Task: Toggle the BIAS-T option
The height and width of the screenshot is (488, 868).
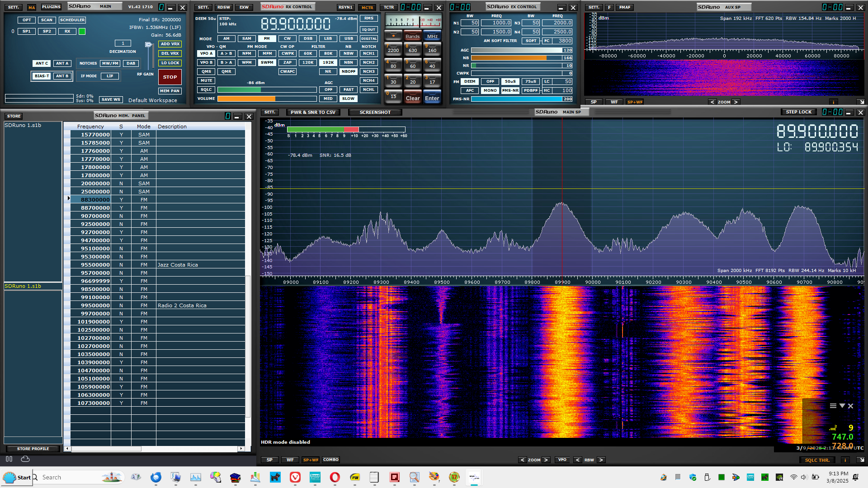Action: click(x=42, y=76)
